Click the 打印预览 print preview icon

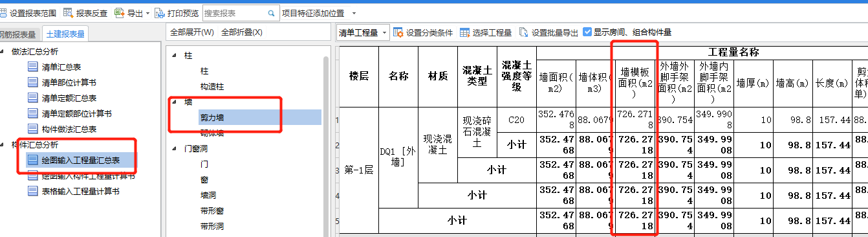(x=160, y=13)
